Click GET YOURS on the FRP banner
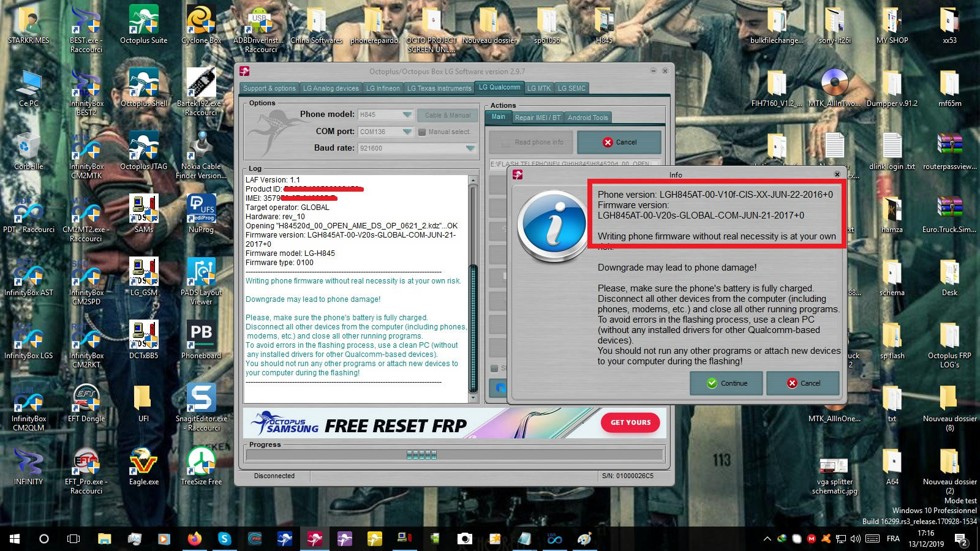The width and height of the screenshot is (980, 551). tap(630, 422)
